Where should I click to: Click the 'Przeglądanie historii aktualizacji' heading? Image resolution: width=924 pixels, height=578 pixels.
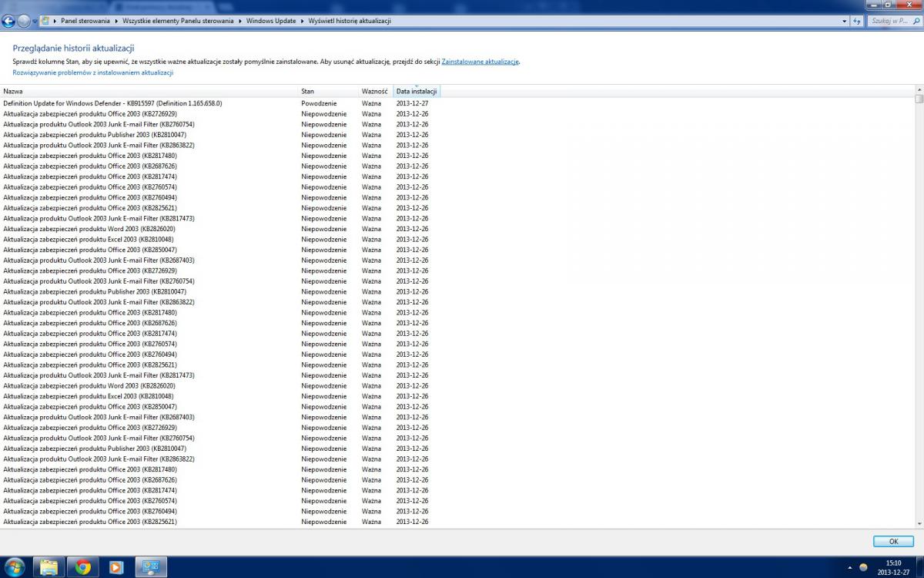(74, 48)
